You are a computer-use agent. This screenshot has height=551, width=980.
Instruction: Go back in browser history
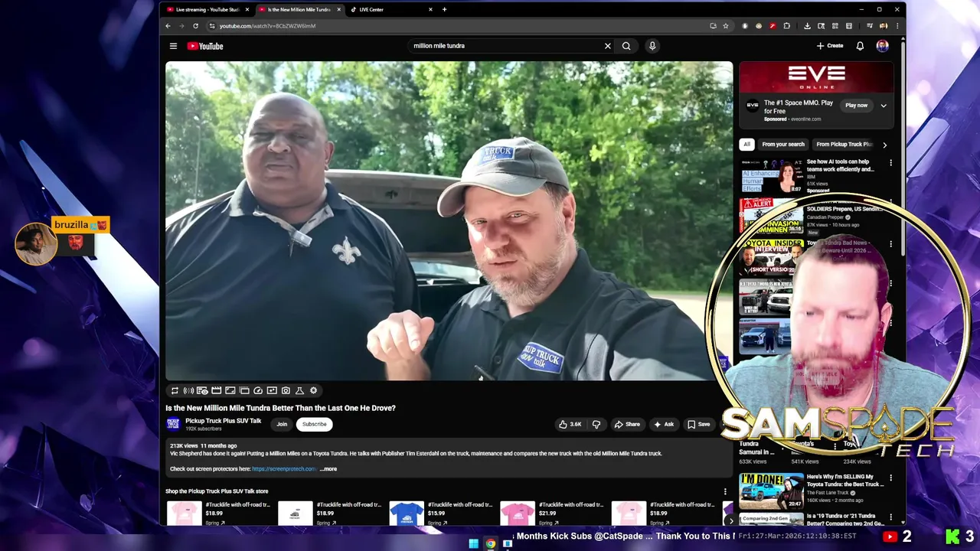point(168,26)
